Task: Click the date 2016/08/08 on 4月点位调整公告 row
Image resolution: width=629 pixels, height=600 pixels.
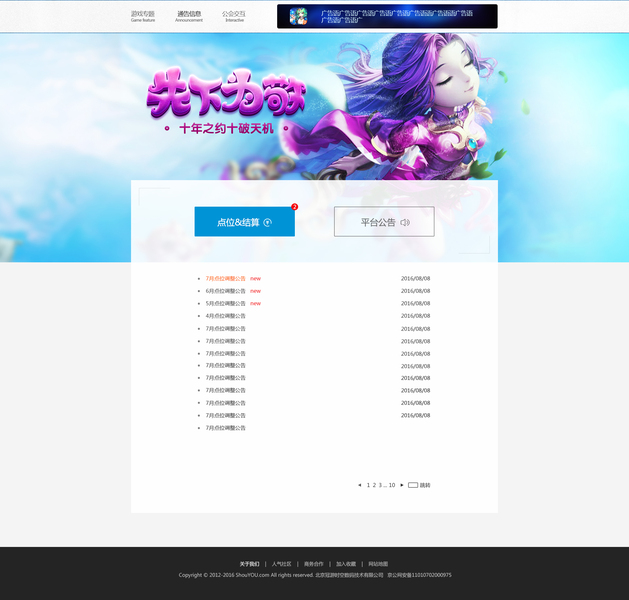Action: (416, 316)
